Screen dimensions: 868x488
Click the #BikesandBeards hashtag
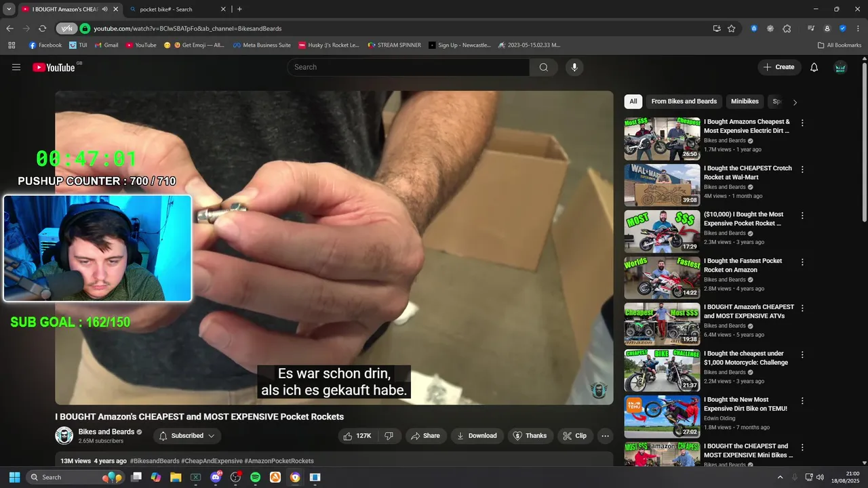point(155,461)
